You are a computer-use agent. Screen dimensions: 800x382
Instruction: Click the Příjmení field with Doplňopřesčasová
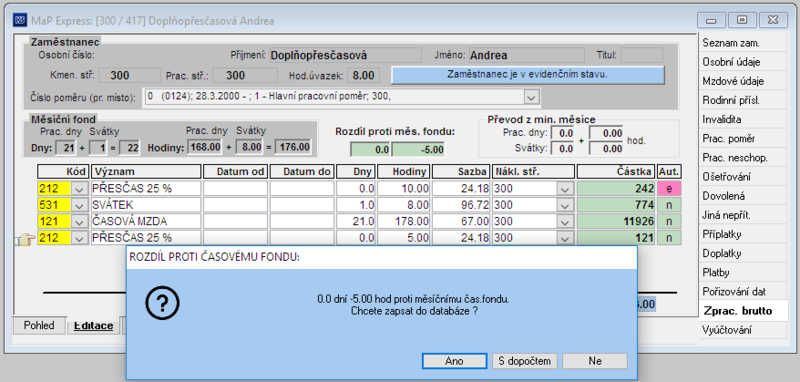345,56
